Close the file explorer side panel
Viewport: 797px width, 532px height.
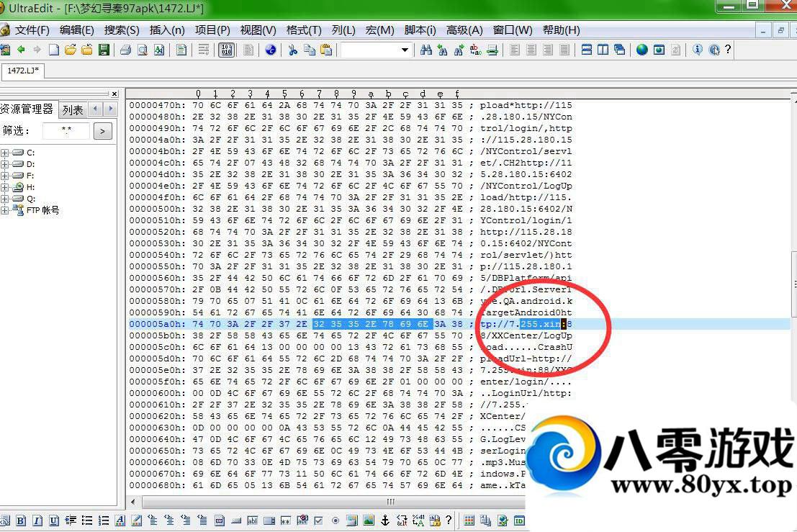(114, 94)
